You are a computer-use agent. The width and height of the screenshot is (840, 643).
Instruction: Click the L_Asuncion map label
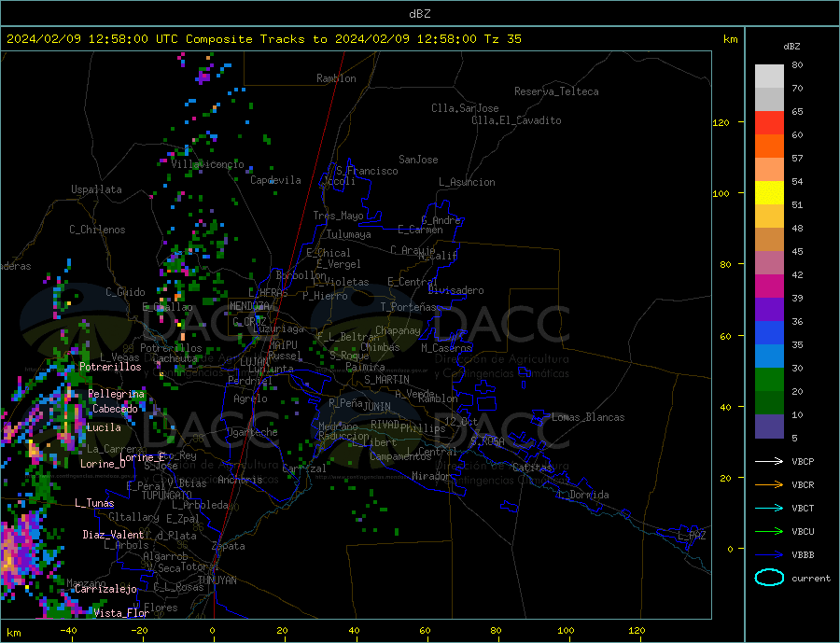coord(467,182)
